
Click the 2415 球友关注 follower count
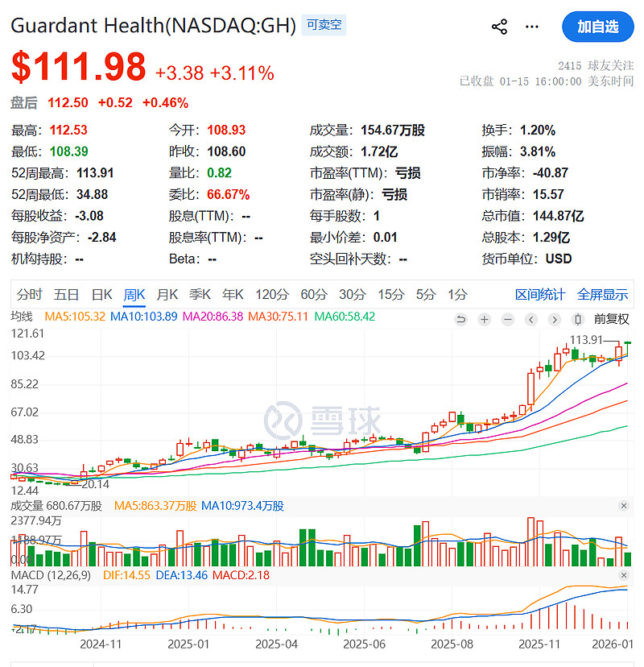tap(596, 65)
